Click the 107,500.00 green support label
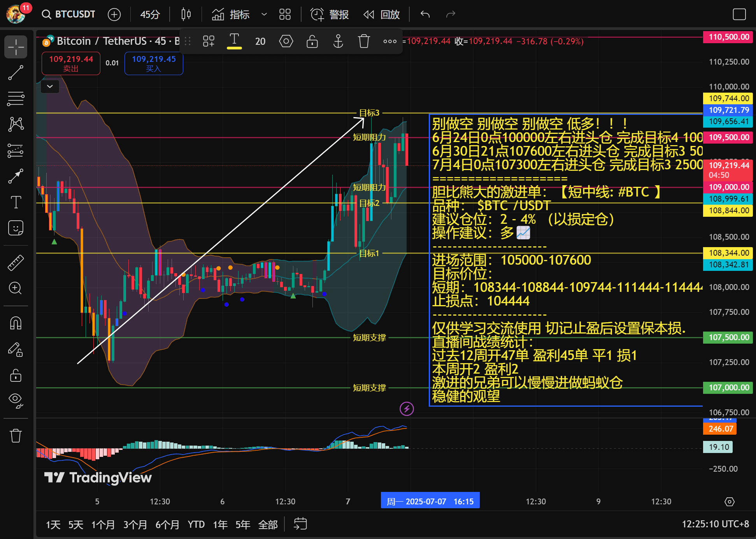This screenshot has width=756, height=539. [x=728, y=337]
